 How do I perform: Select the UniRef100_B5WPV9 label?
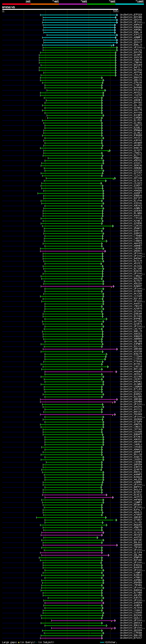(131, 557)
